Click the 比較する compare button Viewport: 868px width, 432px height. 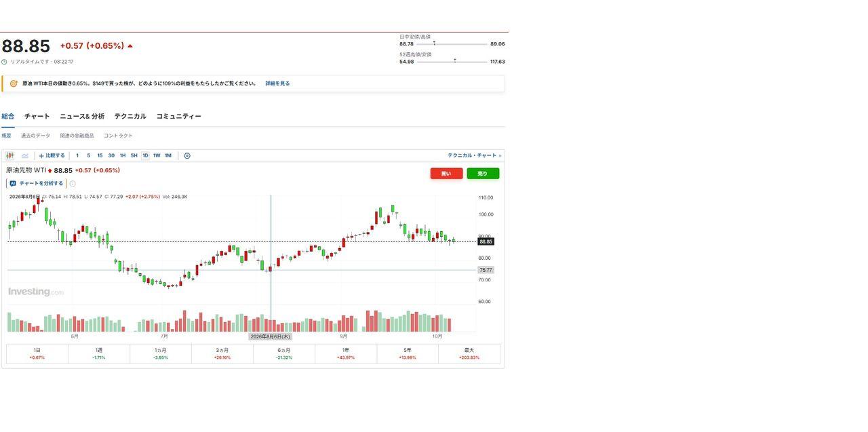52,156
